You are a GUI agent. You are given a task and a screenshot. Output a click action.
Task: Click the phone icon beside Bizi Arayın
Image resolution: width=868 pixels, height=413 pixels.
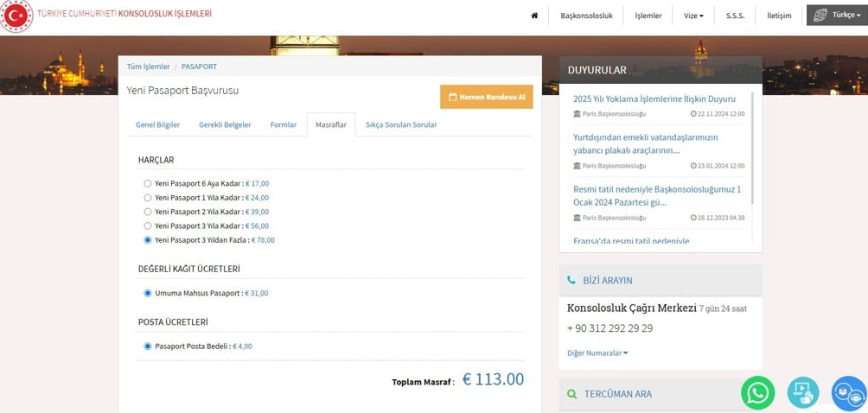(x=571, y=281)
